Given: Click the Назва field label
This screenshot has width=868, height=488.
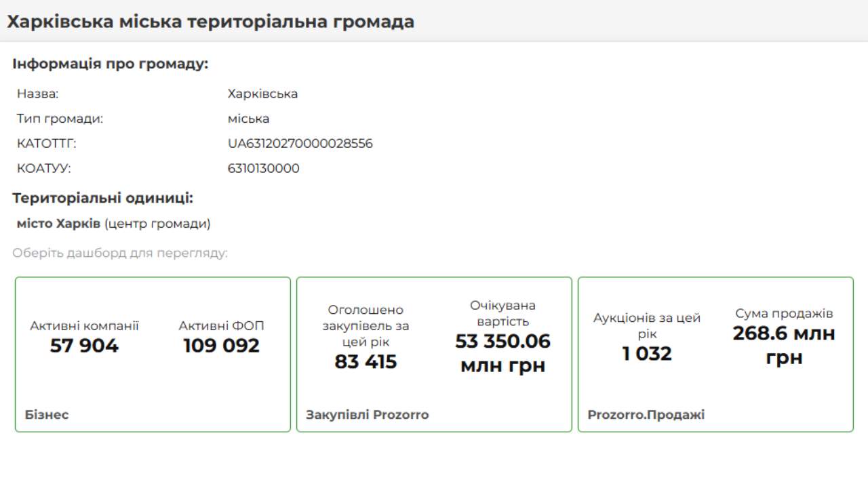Looking at the screenshot, I should tap(37, 94).
